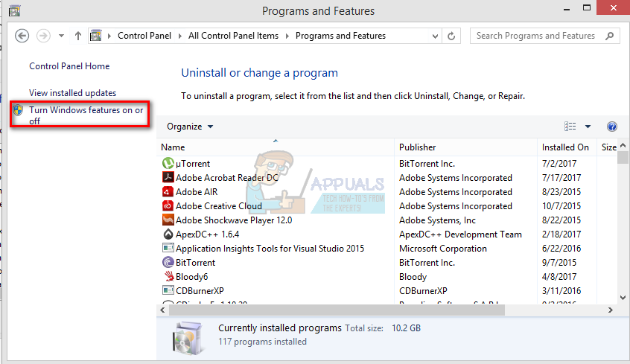The image size is (630, 364).
Task: Click the address bar Control Panel icon
Action: point(95,36)
